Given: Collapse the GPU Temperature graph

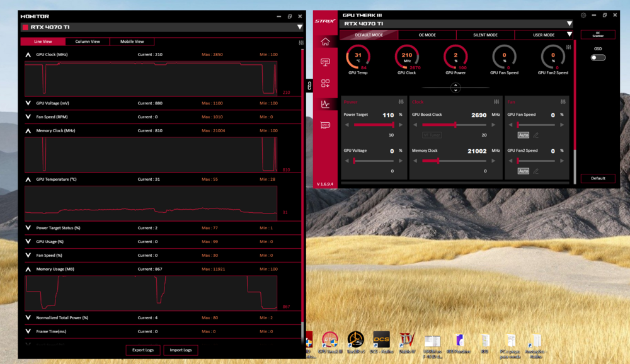Looking at the screenshot, I should (x=28, y=179).
